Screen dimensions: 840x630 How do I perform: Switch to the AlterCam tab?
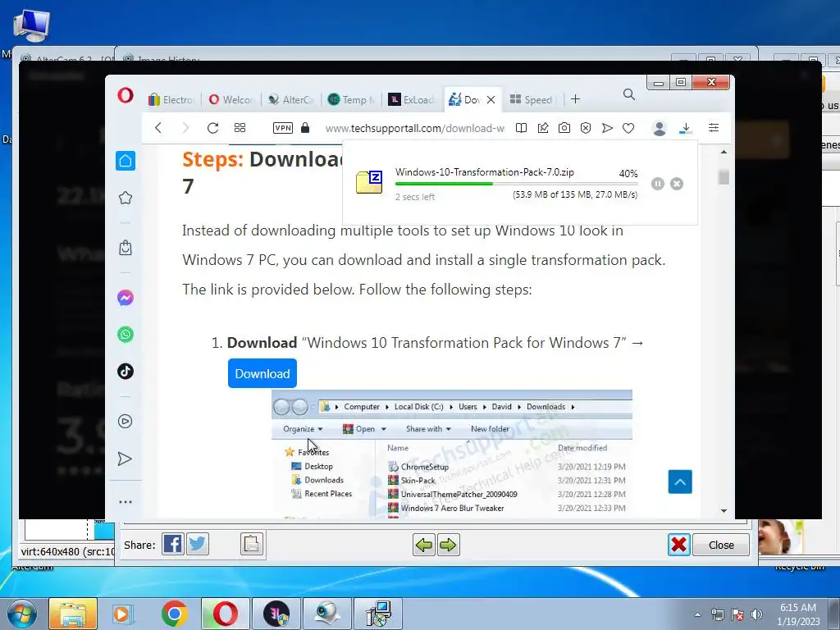click(291, 99)
